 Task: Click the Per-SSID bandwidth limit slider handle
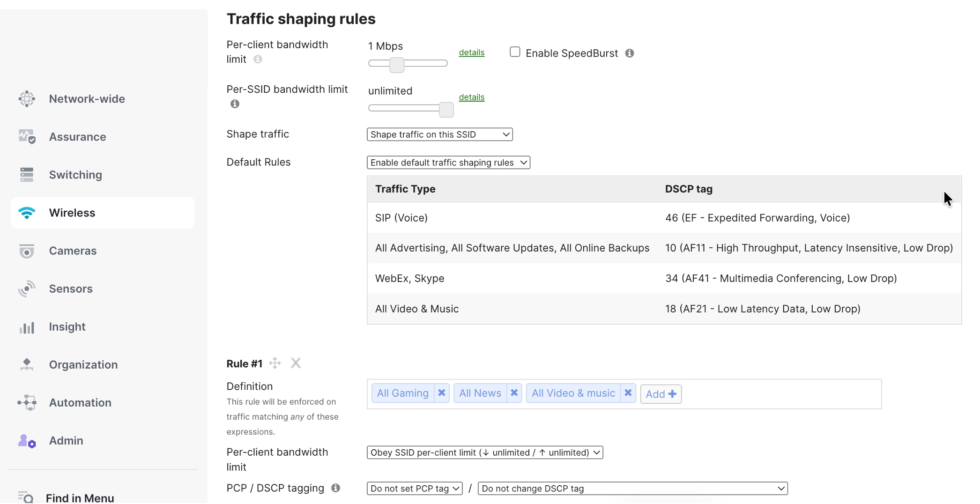point(446,110)
